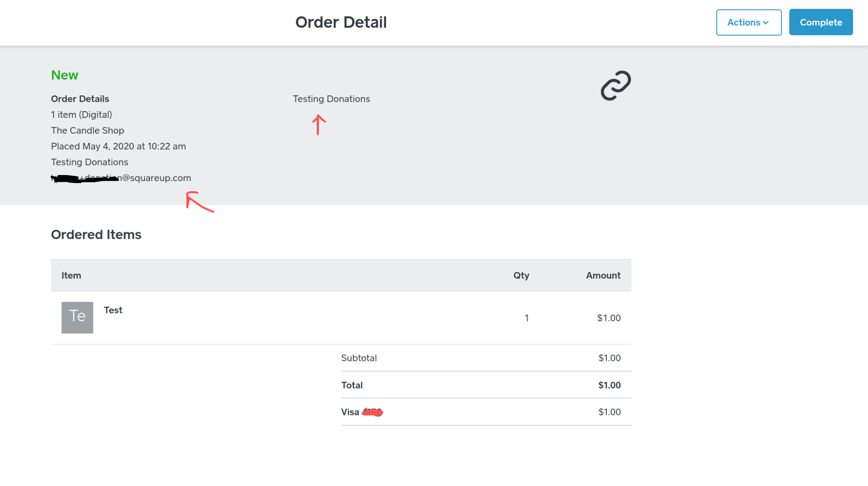
Task: Click The Candle Shop location name
Action: [x=87, y=130]
